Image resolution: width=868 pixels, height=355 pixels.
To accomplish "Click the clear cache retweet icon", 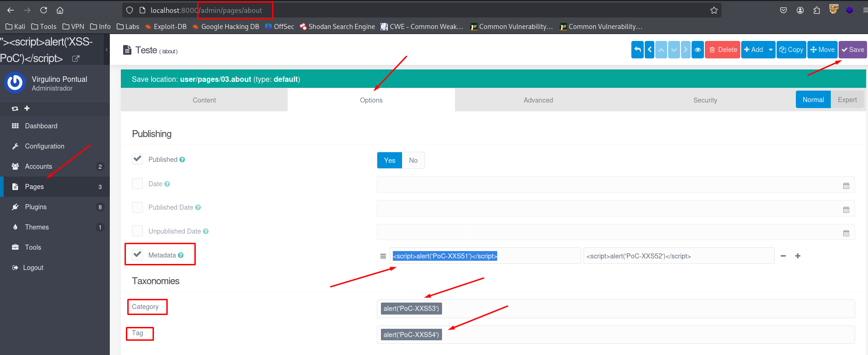I will click(x=15, y=109).
